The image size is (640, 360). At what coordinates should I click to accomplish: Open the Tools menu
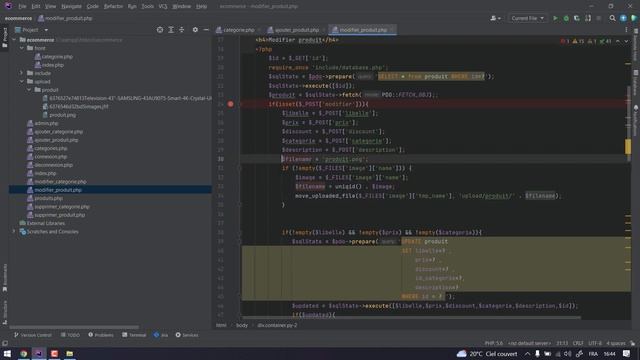(x=147, y=7)
